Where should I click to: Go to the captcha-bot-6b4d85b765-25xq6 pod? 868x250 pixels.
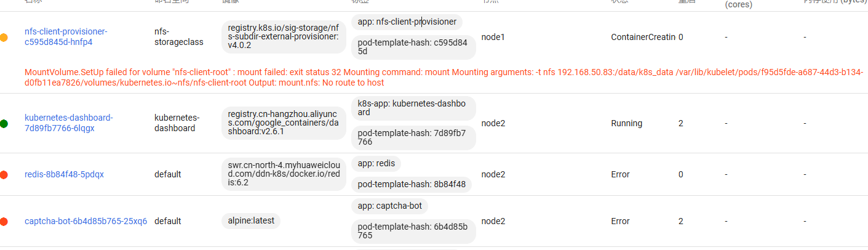(86, 221)
